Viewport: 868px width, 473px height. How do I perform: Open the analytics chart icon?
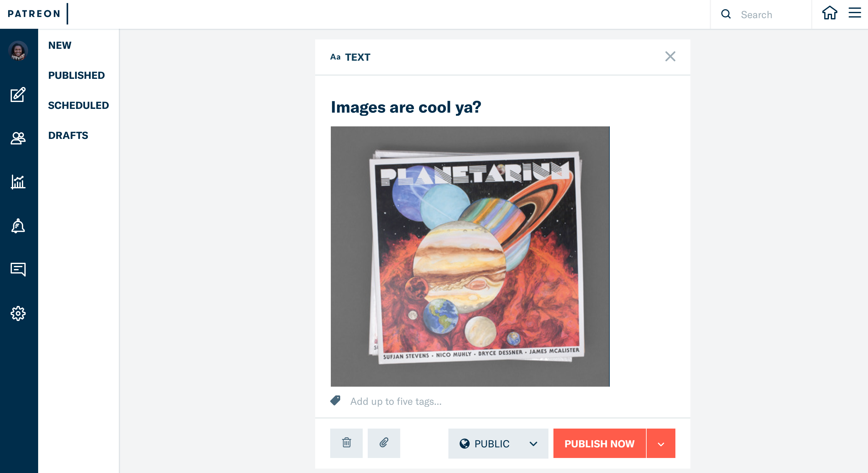18,182
